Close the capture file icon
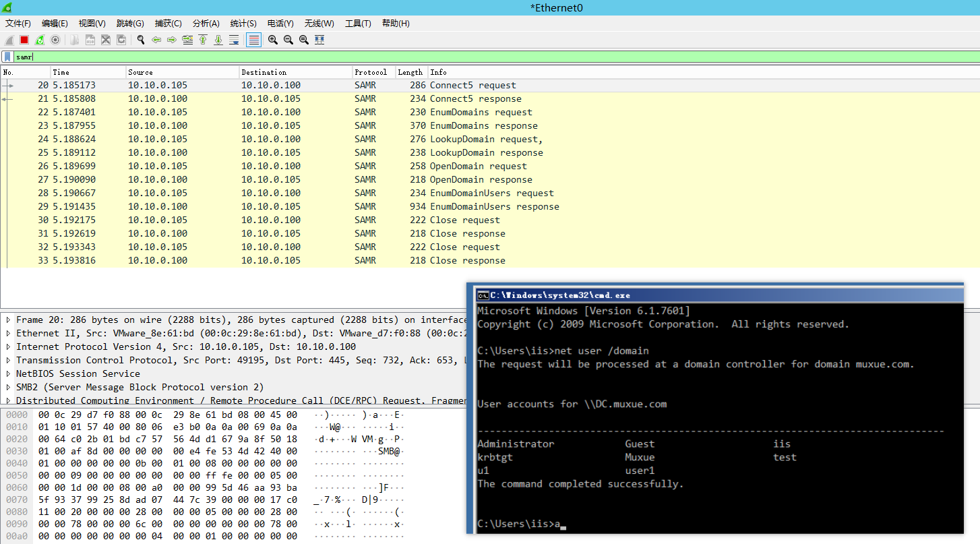980x544 pixels. point(106,40)
